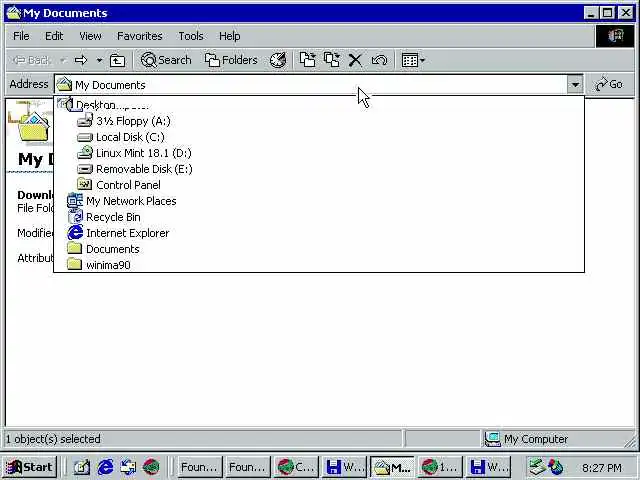Select Desktop in address dropdown list
Viewport: 640px width, 480px height.
point(319,105)
